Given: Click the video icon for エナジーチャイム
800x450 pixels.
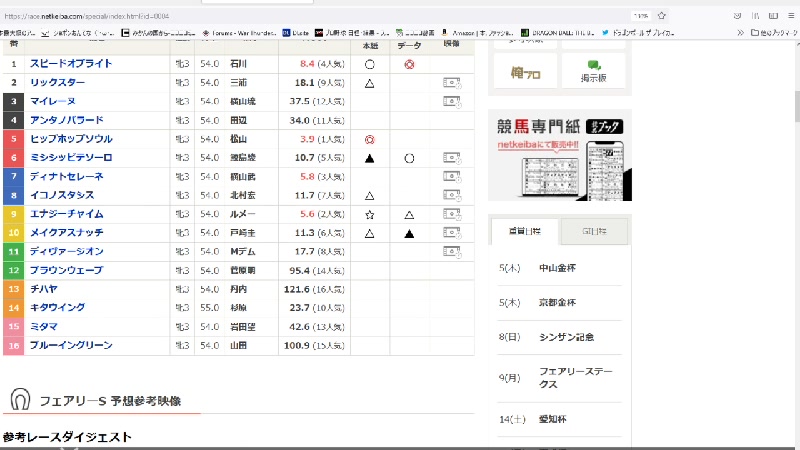Looking at the screenshot, I should pyautogui.click(x=452, y=214).
